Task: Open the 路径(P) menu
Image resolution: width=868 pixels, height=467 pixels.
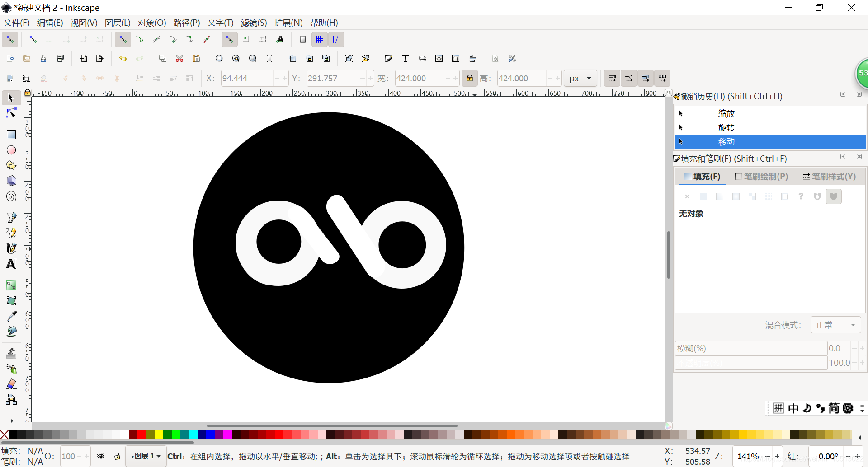Action: coord(187,23)
